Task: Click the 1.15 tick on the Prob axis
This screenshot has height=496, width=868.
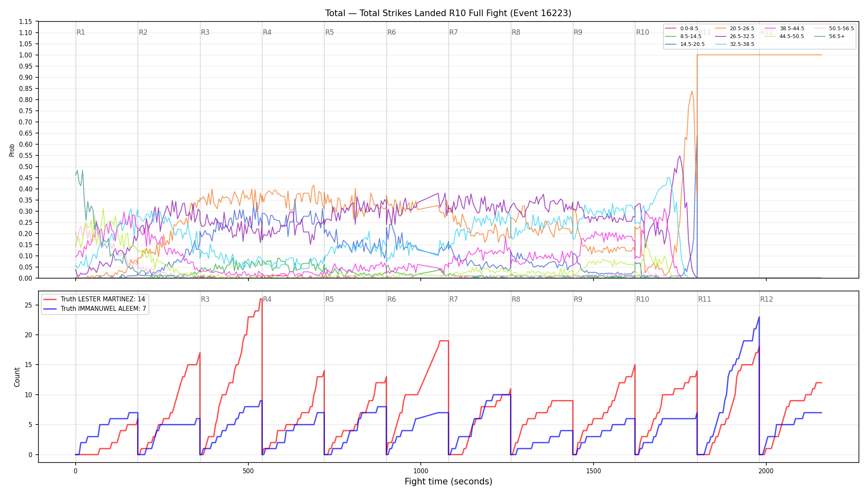Action: (x=26, y=21)
